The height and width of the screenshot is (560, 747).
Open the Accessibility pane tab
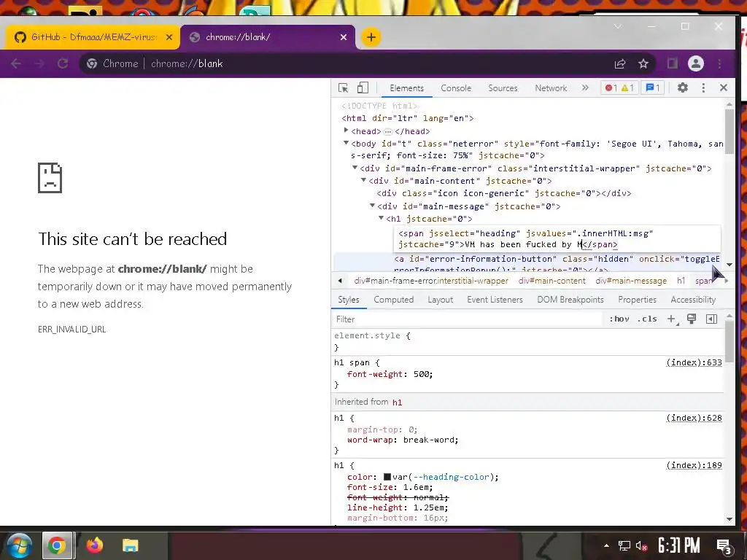coord(693,300)
